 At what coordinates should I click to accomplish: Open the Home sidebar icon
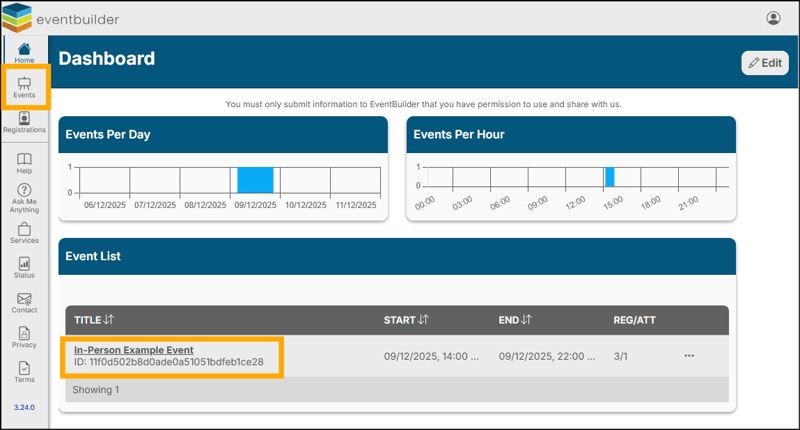(x=24, y=52)
